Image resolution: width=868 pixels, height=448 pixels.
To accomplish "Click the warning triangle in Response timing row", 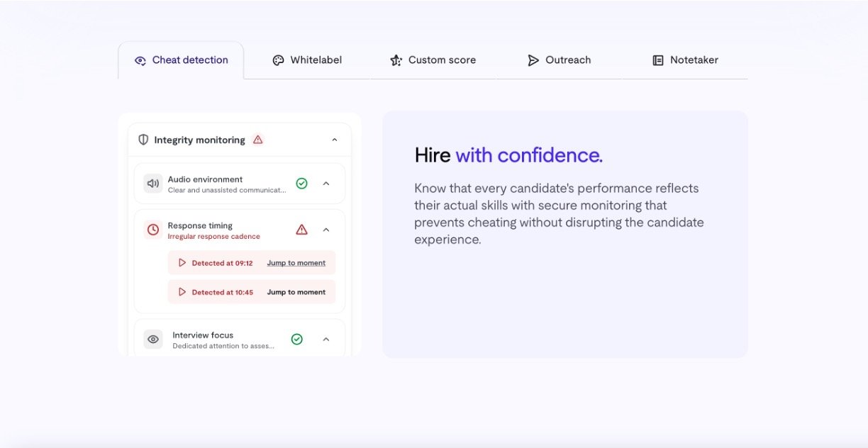I will [x=301, y=230].
